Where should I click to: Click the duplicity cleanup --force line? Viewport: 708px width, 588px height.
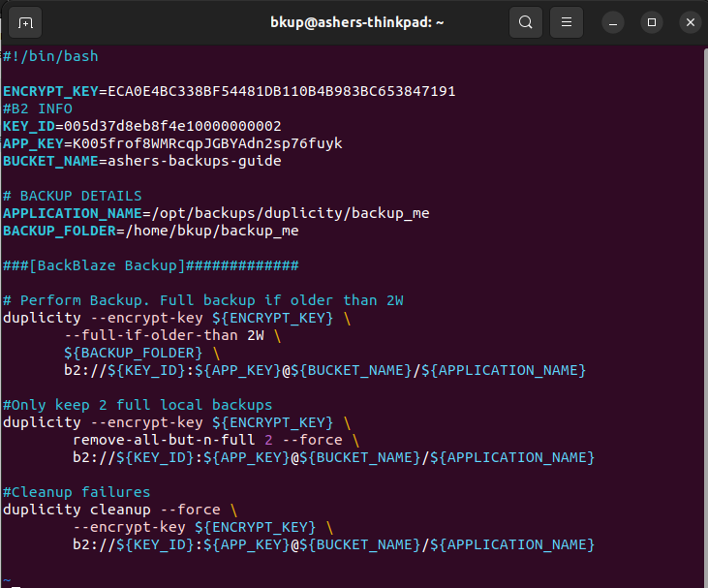(x=111, y=510)
